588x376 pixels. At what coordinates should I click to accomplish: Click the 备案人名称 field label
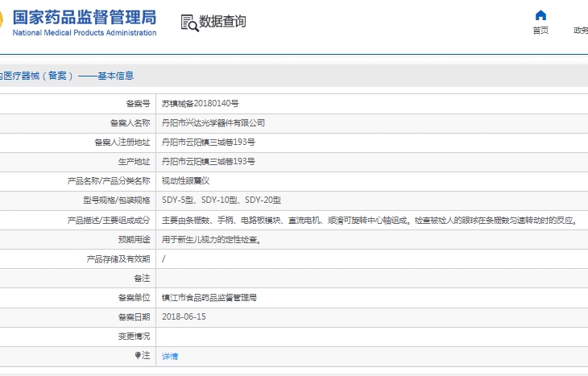130,123
